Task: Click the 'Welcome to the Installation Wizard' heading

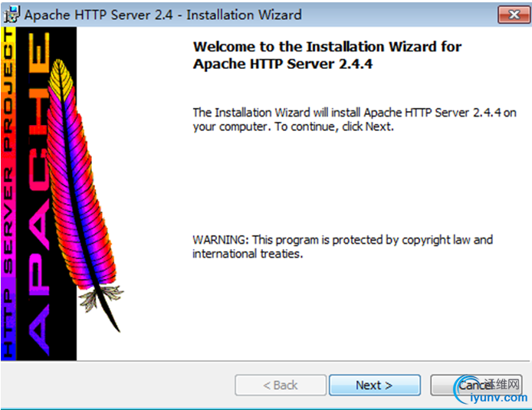Action: [327, 55]
